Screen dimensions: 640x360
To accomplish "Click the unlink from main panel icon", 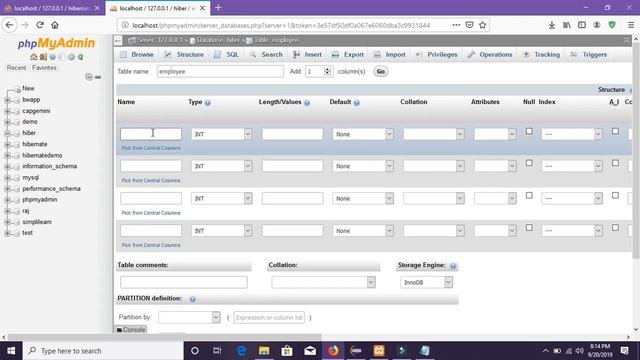I will [x=98, y=77].
